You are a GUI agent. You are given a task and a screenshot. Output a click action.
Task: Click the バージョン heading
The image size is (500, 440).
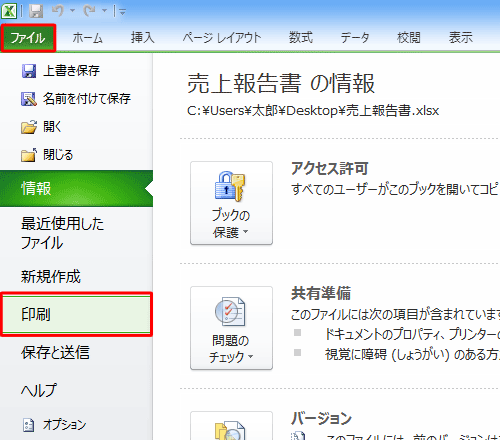point(321,418)
